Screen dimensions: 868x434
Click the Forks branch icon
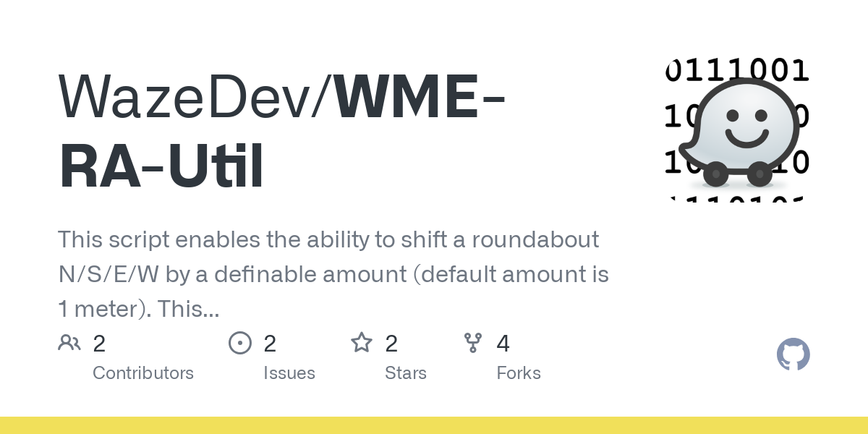click(473, 343)
